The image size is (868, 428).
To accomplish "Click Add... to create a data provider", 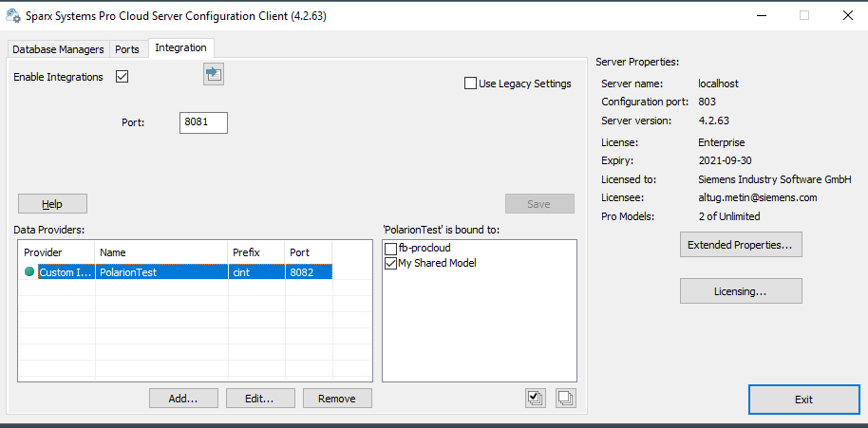I will coord(184,399).
